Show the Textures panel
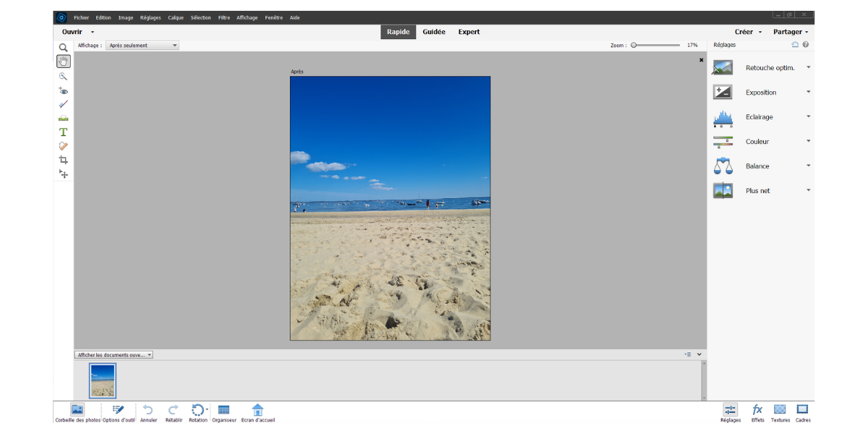 coord(780,412)
